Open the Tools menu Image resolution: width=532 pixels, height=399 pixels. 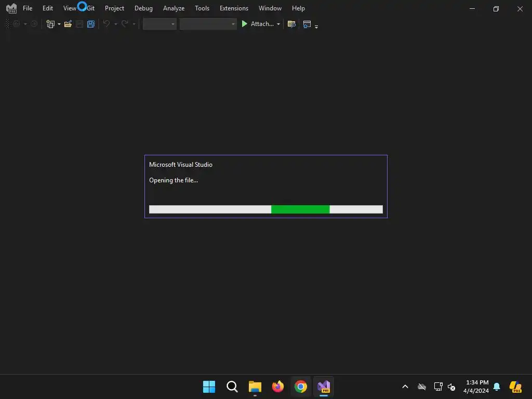(202, 8)
